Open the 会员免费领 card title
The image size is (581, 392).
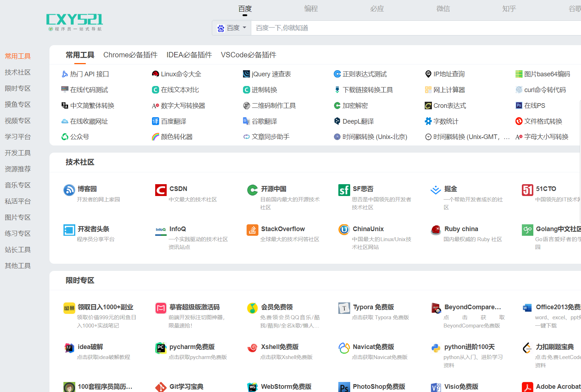click(x=277, y=307)
